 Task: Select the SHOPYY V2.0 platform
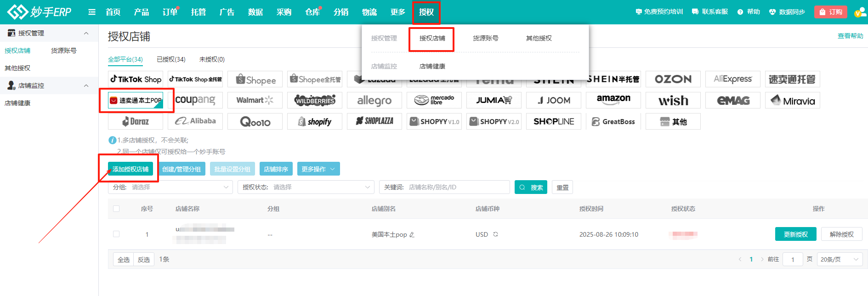click(494, 121)
